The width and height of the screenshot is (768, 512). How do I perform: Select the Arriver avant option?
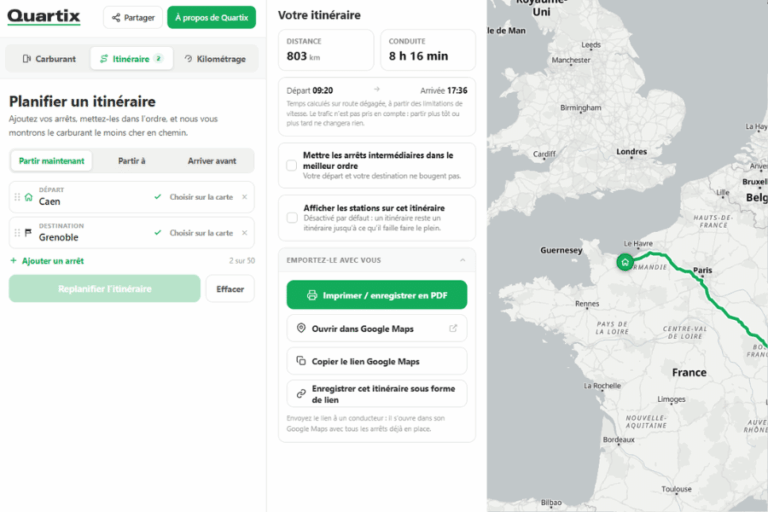tap(212, 161)
